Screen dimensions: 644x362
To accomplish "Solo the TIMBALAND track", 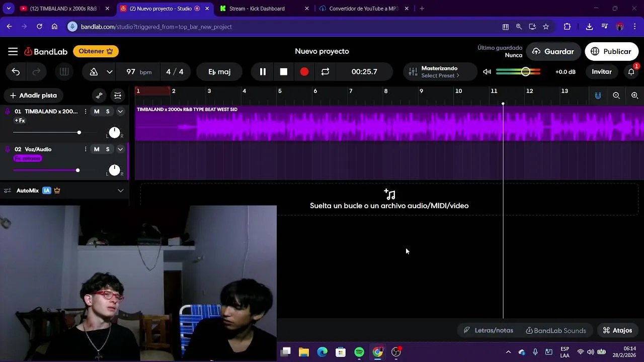I will (108, 112).
